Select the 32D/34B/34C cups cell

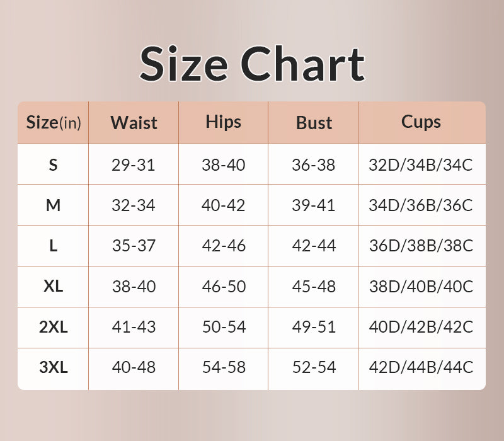[x=421, y=165]
